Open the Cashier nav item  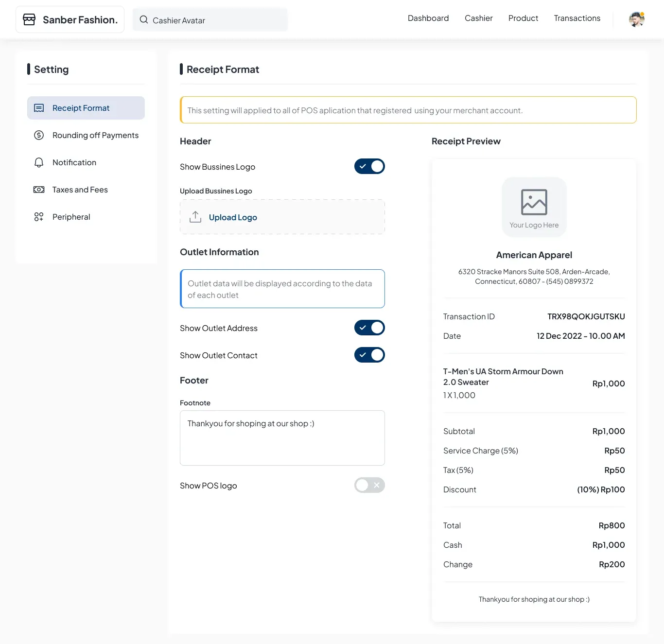(x=479, y=18)
